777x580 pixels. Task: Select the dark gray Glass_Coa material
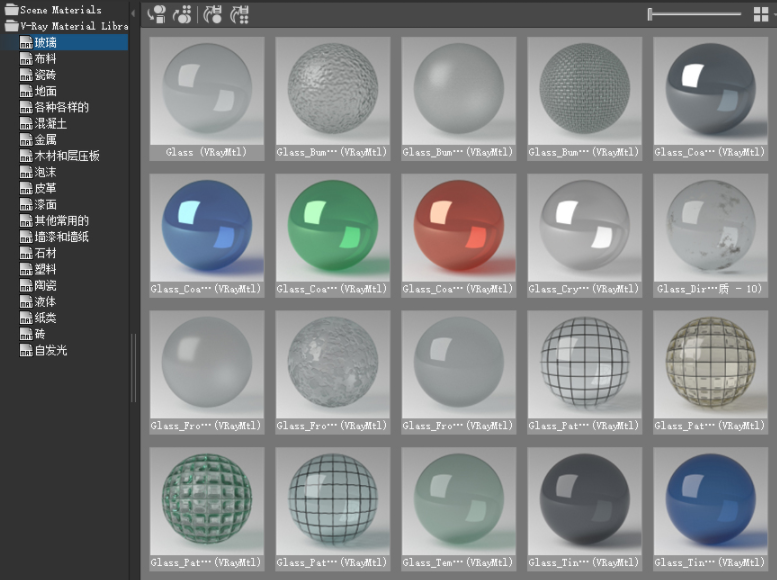click(710, 98)
